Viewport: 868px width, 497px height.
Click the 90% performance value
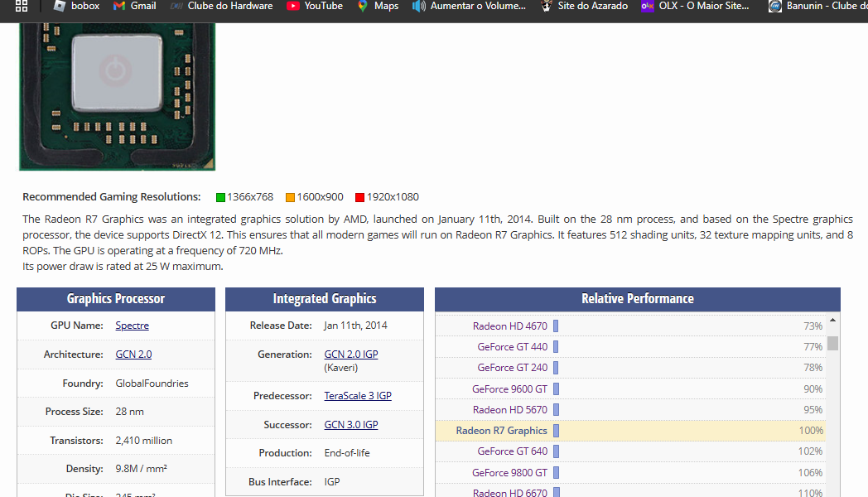click(x=813, y=389)
